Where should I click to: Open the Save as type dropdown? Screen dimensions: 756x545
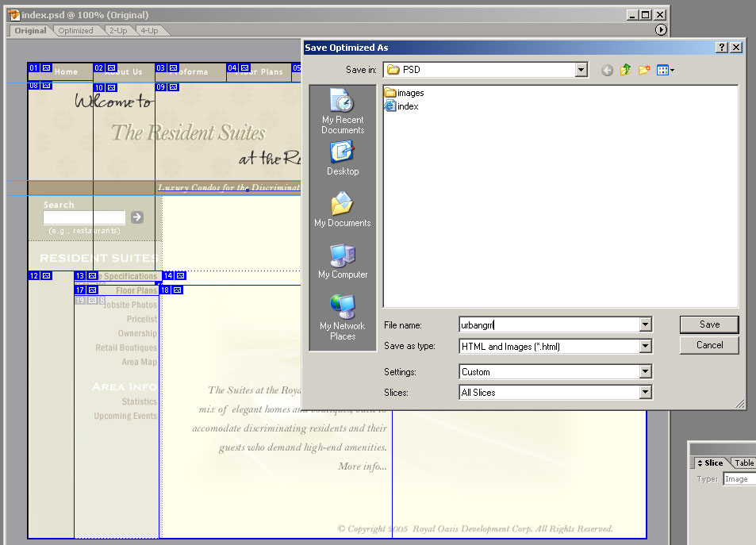(645, 347)
